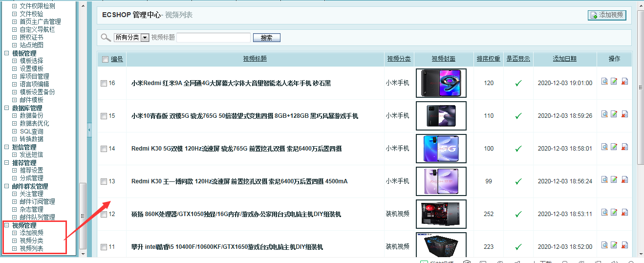
Task: View video 11 with the magnifier icon
Action: pyautogui.click(x=604, y=245)
